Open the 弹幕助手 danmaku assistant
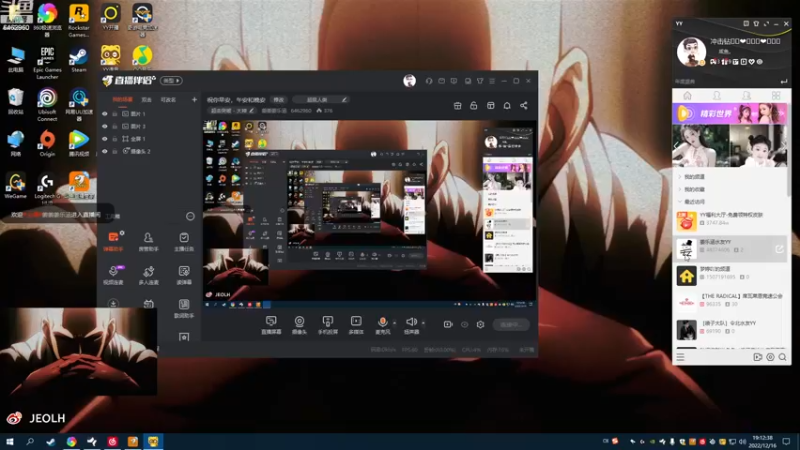Viewport: 800px width, 450px height. coord(113,242)
